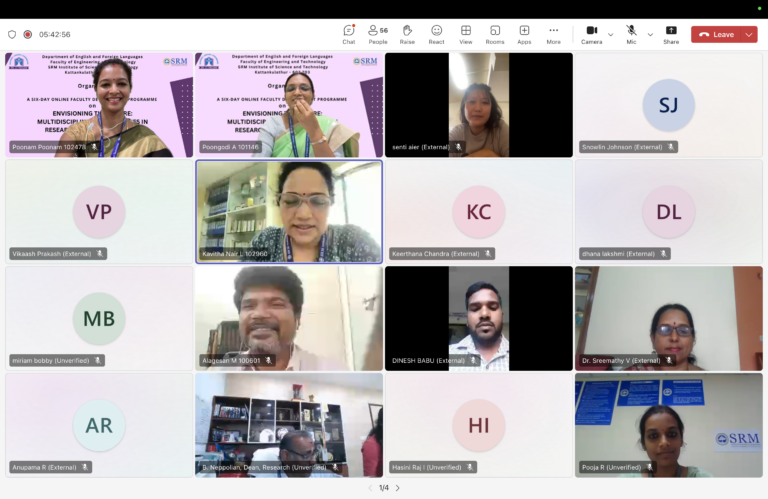The width and height of the screenshot is (768, 499).
Task: Unmute the Mic
Action: tap(631, 34)
